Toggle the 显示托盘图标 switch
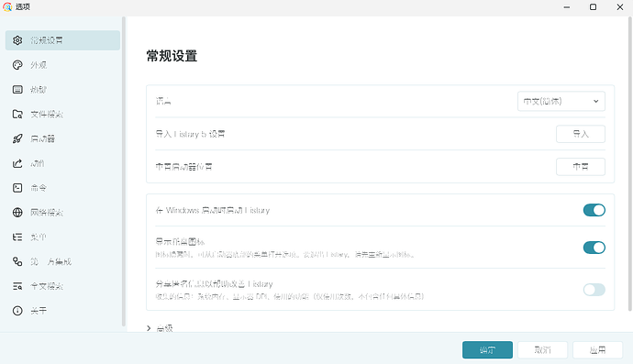Screen dimensions: 633x364 tap(594, 248)
